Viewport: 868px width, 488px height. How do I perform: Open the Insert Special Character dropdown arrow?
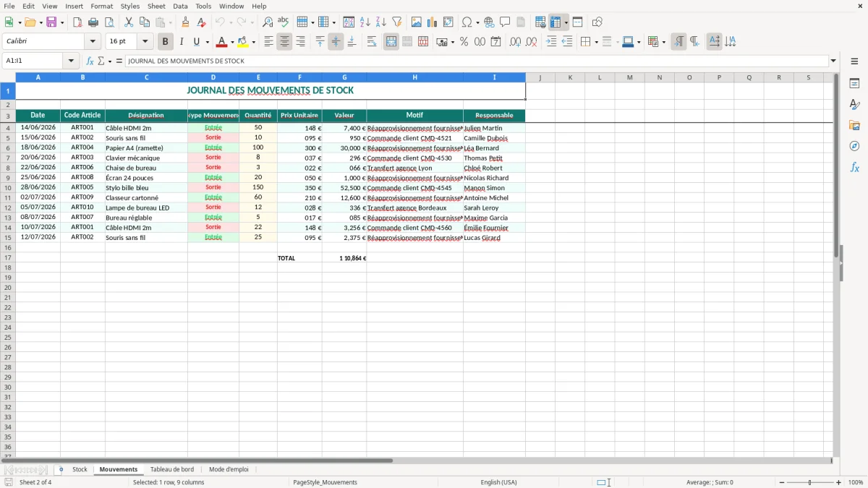click(477, 22)
